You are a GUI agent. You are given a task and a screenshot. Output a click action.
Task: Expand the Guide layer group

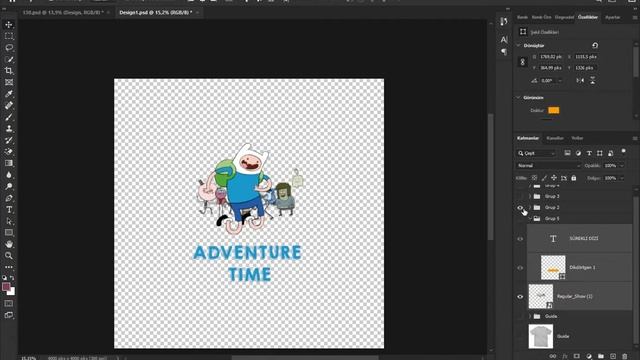(x=530, y=316)
